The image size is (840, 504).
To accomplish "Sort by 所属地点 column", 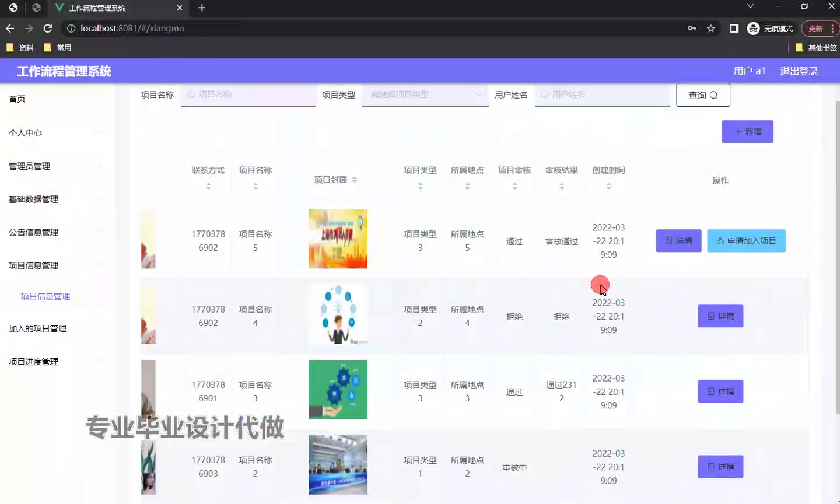I will click(467, 186).
